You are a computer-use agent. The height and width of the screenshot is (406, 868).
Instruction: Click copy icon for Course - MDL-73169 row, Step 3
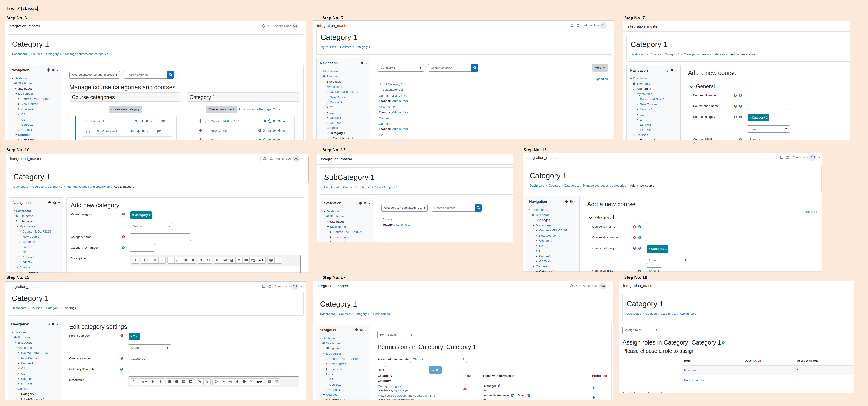pyautogui.click(x=269, y=121)
